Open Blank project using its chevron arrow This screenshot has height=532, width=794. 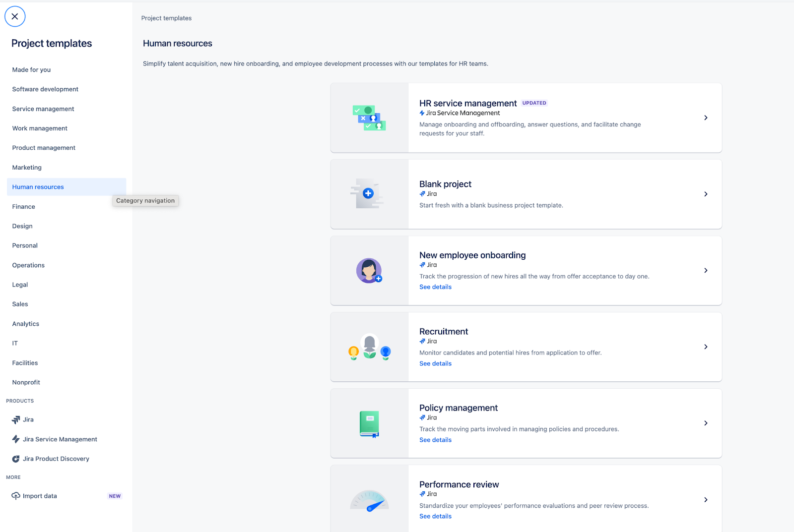pyautogui.click(x=706, y=194)
